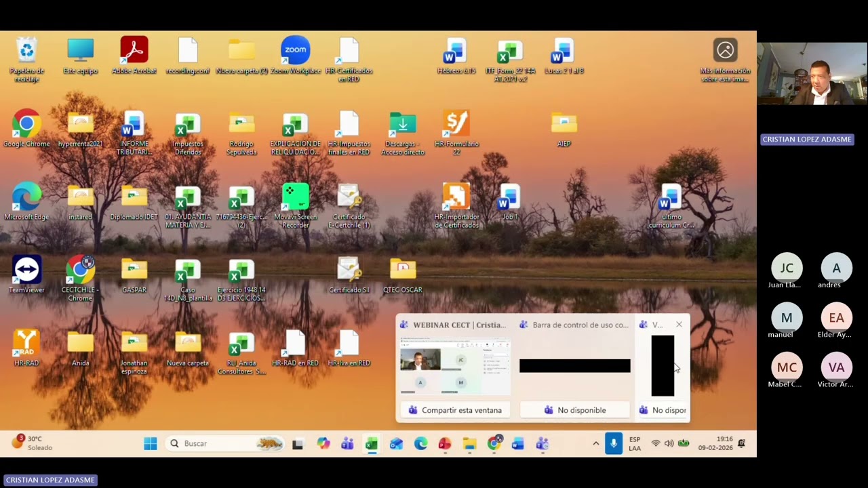This screenshot has width=868, height=488.
Task: Open the hyperrenta2021 folder
Action: (x=80, y=129)
